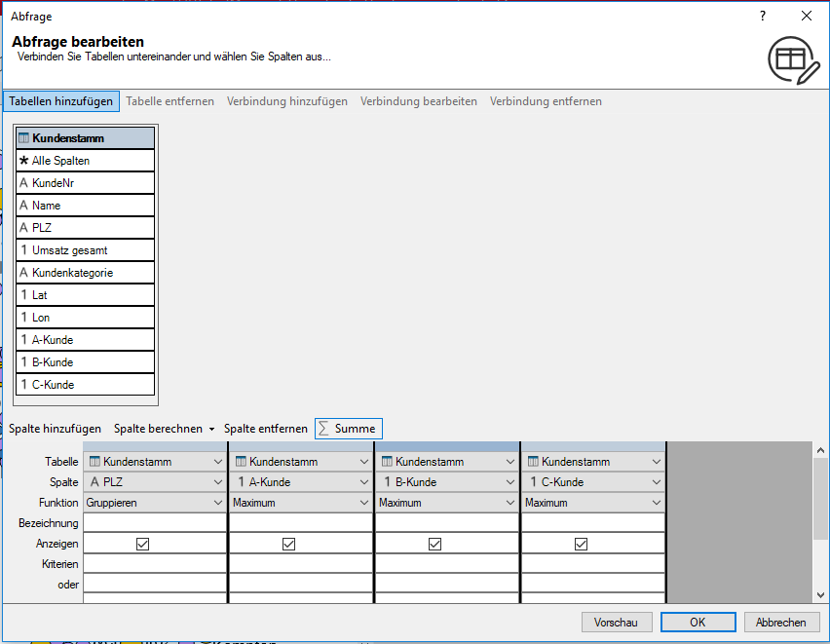Image resolution: width=830 pixels, height=644 pixels.
Task: Uncheck Anzeigen for the B-Kunde column
Action: (x=434, y=544)
